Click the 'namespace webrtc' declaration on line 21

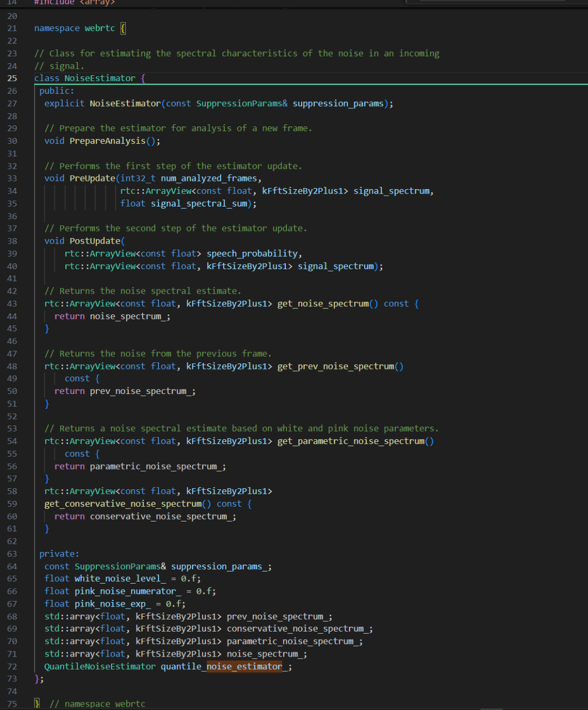[75, 28]
